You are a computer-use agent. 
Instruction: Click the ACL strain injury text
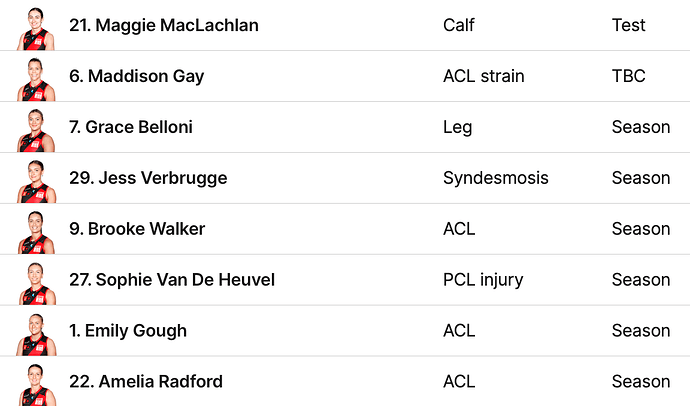484,76
